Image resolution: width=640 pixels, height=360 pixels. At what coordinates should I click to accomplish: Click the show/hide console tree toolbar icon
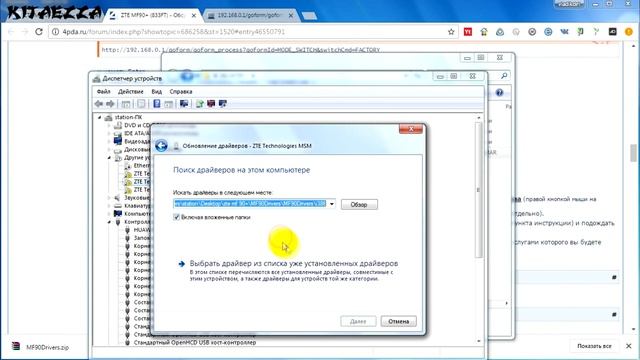pyautogui.click(x=126, y=104)
